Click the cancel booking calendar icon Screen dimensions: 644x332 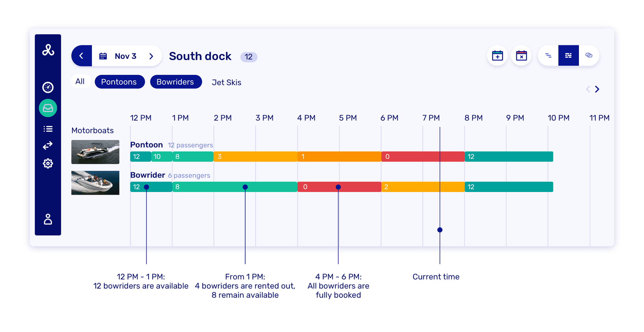[521, 55]
